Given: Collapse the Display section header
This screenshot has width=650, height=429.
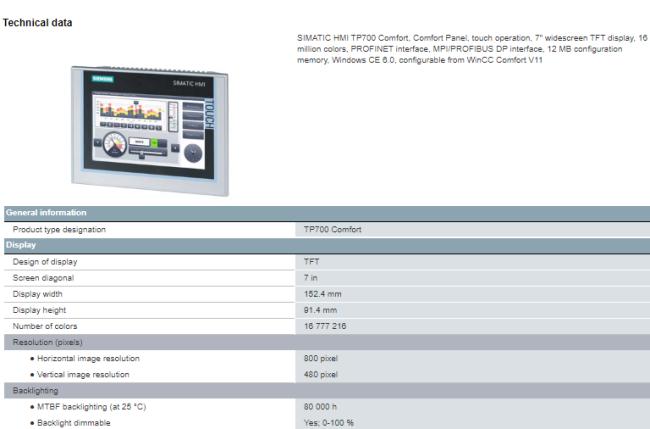Looking at the screenshot, I should point(21,245).
